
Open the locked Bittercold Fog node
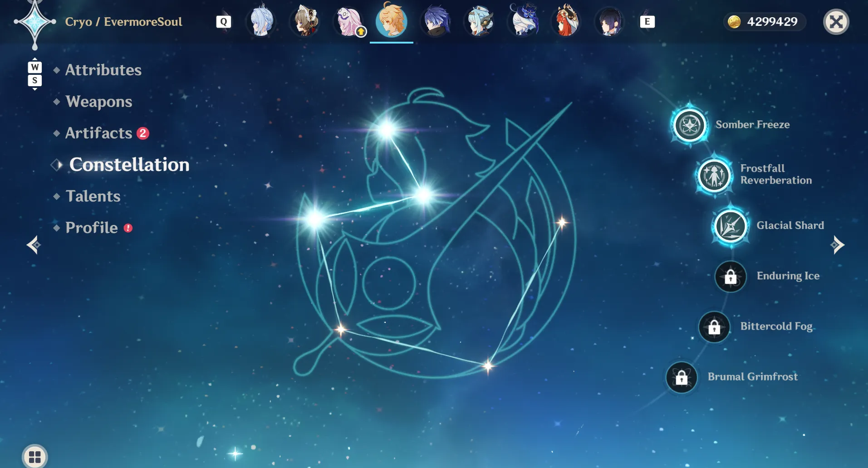point(714,327)
